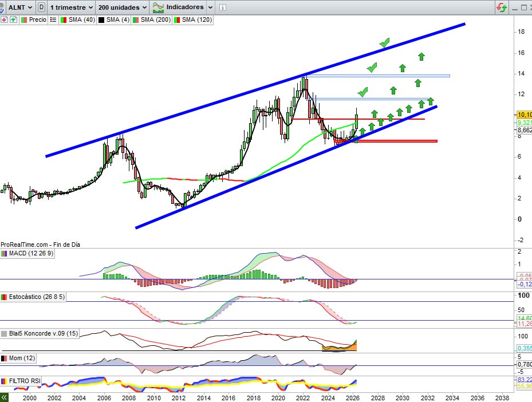Click the 2010 label on time axis
The height and width of the screenshot is (402, 532).
point(153,398)
